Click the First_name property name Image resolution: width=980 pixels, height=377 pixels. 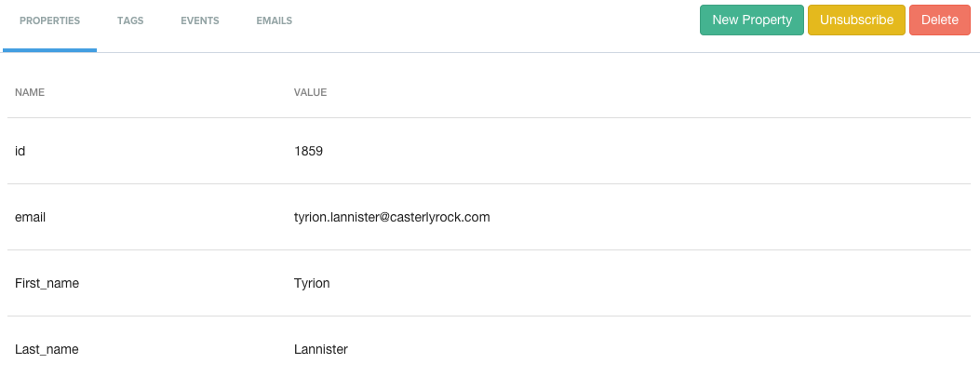click(47, 283)
